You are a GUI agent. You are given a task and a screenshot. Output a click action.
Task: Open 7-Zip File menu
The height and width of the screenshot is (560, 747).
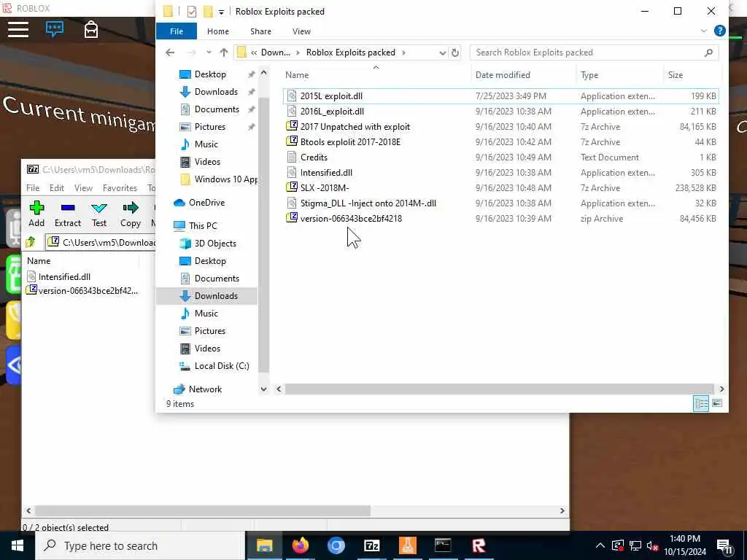pyautogui.click(x=33, y=187)
